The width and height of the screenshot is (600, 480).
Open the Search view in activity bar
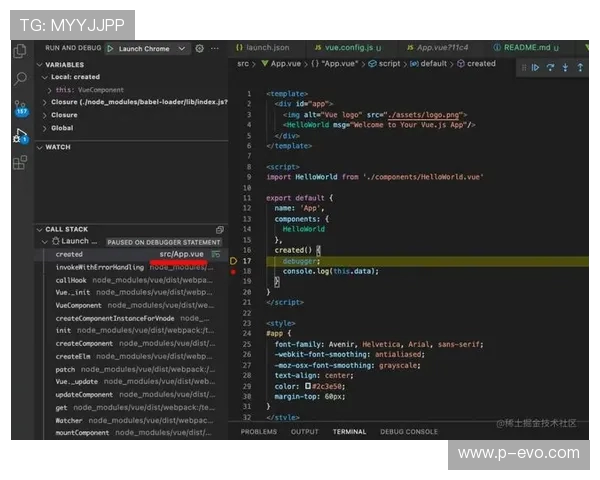pos(20,78)
